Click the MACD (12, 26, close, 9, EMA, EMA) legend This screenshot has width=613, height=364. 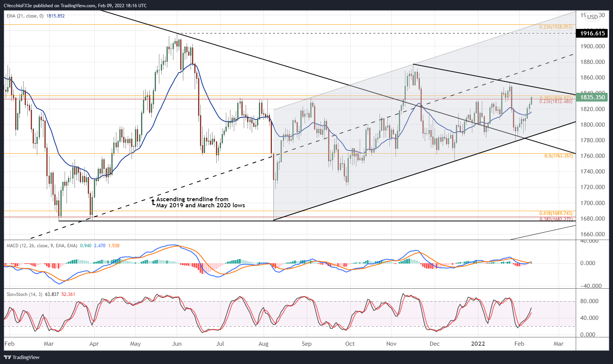pos(42,246)
